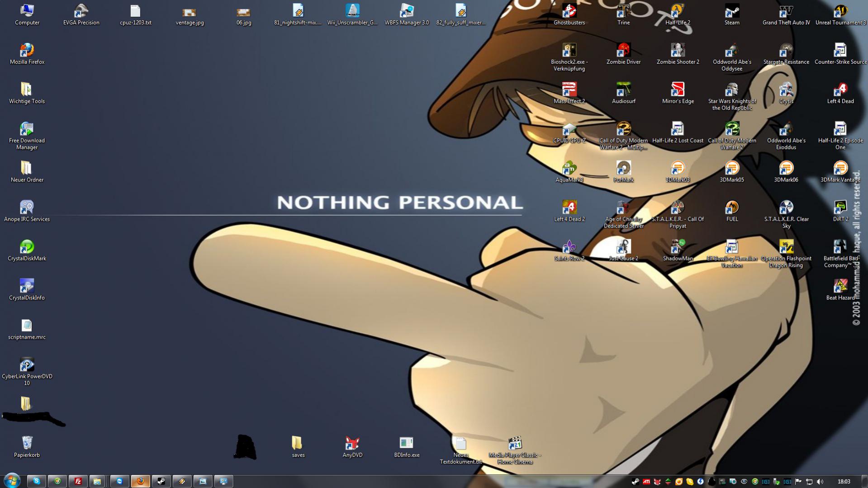Open Media Player Classic Home Cinema
Screen dimensions: 868x488
pyautogui.click(x=515, y=450)
